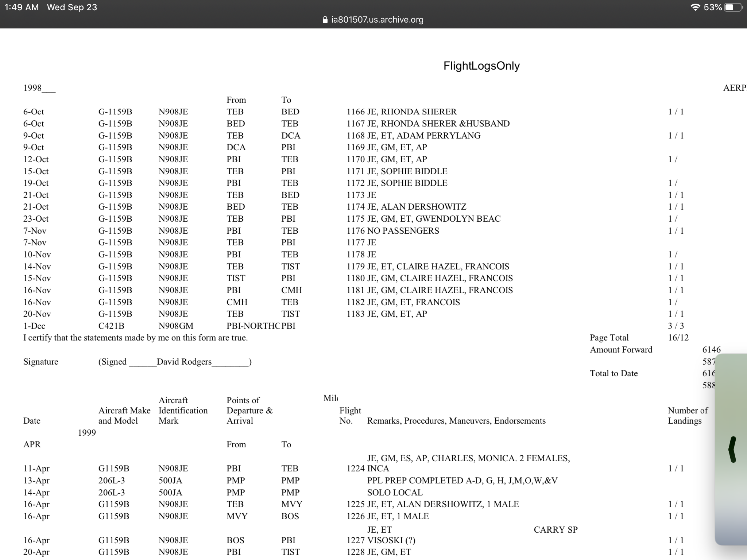
Task: Select the FlightLogsOnly title
Action: pyautogui.click(x=481, y=66)
